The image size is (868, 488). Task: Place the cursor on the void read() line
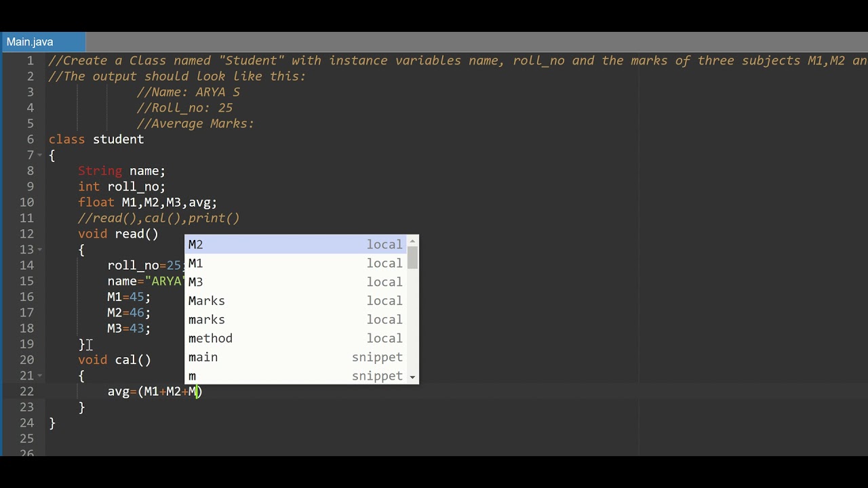pos(118,234)
